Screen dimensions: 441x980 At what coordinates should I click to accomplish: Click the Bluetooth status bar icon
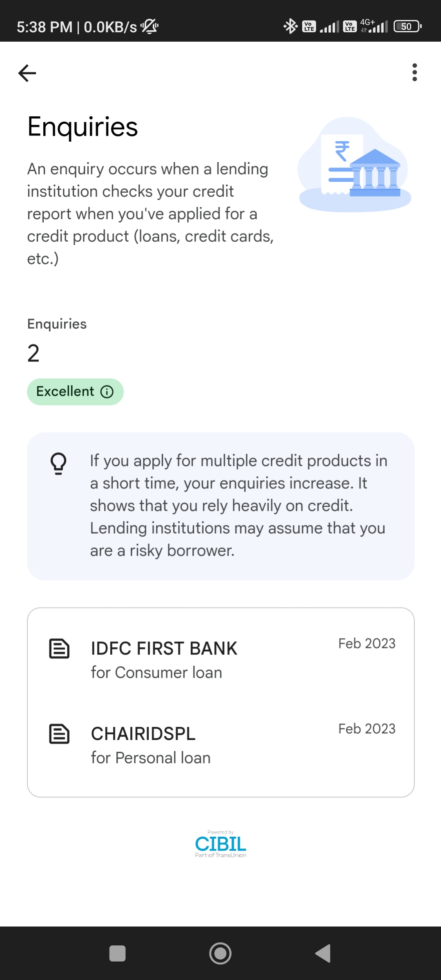[290, 27]
